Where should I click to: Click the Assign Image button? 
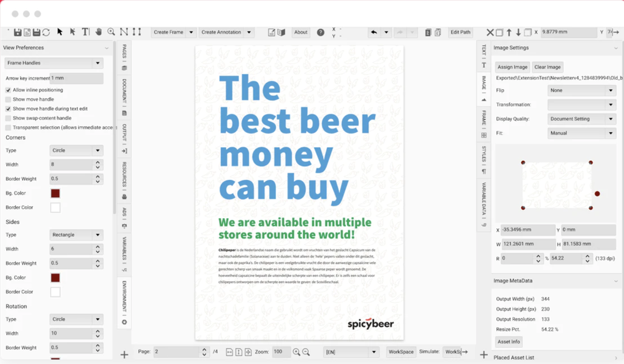(x=512, y=67)
